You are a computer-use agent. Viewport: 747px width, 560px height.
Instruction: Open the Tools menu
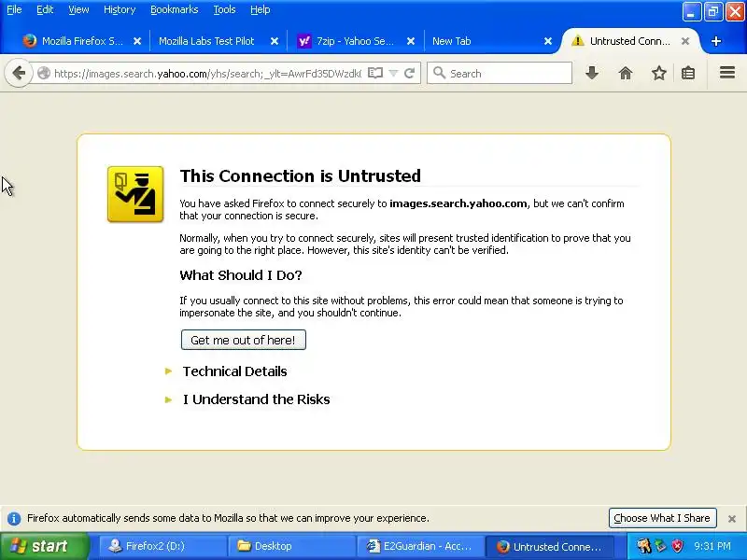coord(224,9)
